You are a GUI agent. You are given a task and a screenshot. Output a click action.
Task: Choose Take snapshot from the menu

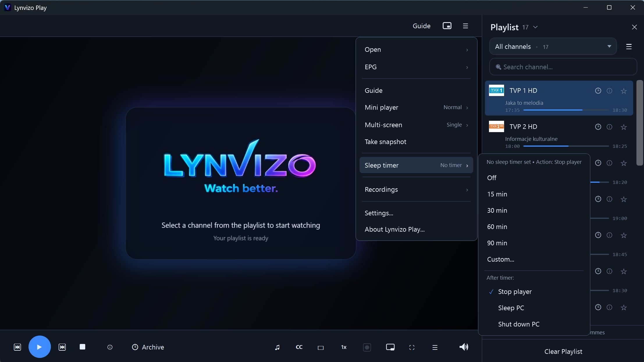(416, 142)
